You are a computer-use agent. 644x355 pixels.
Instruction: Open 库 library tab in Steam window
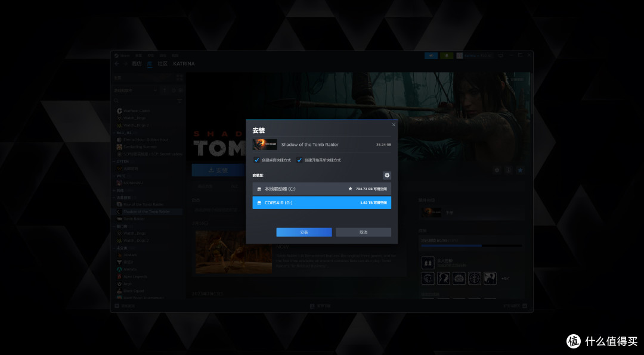click(150, 64)
